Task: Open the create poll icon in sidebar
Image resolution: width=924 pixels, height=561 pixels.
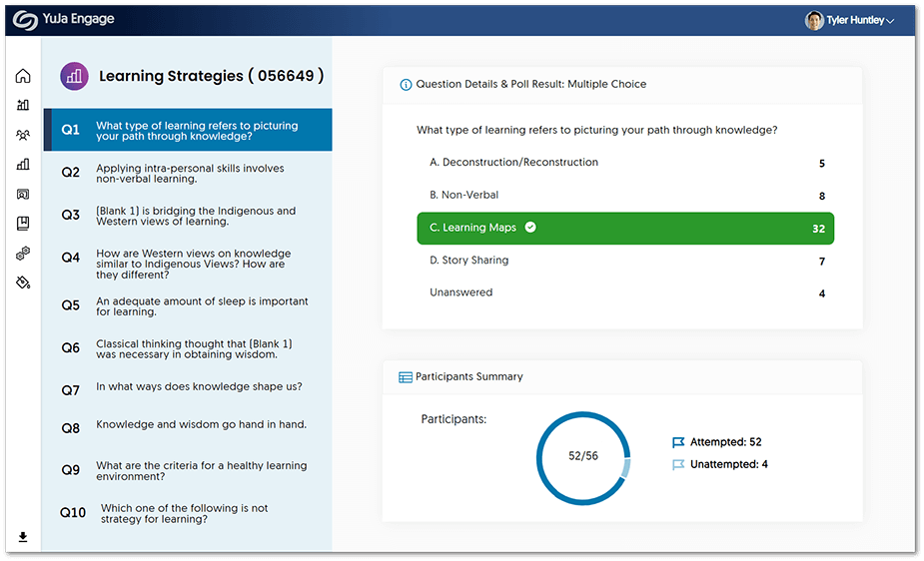Action: 23,105
